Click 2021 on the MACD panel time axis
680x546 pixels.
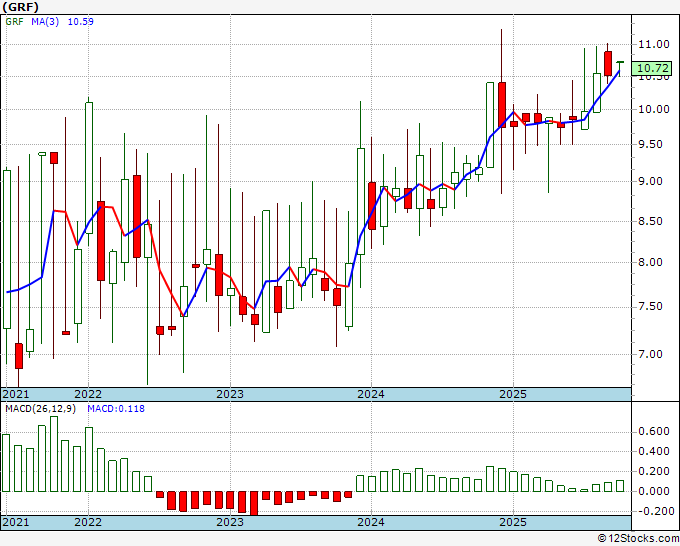[x=16, y=522]
